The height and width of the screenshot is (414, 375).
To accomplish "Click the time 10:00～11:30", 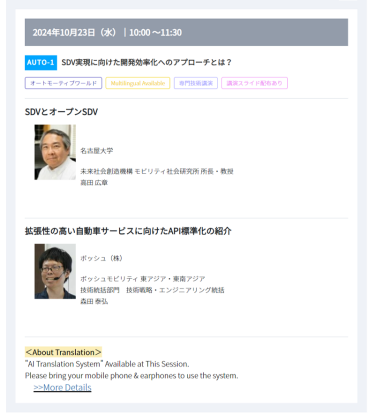I will point(155,32).
